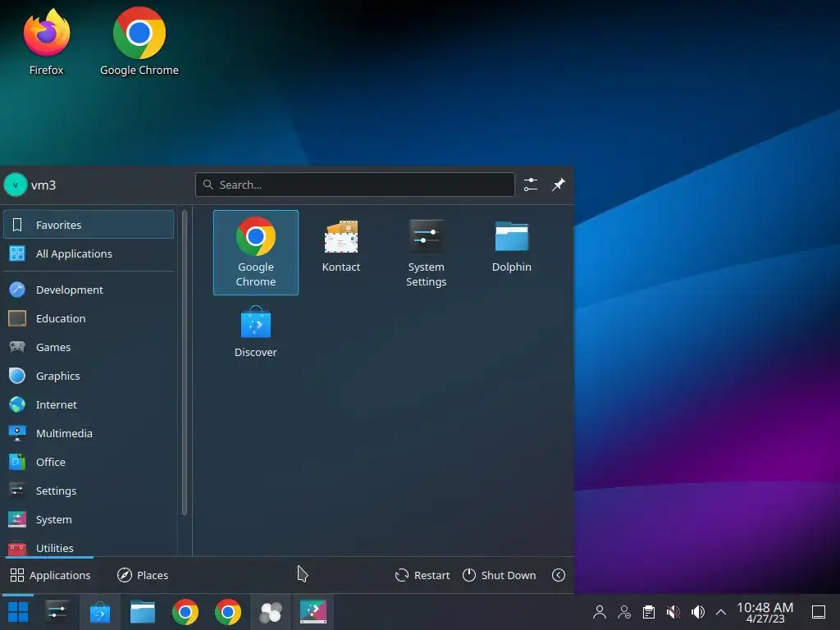Open Discover from taskbar
Image resolution: width=840 pixels, height=630 pixels.
(99, 612)
